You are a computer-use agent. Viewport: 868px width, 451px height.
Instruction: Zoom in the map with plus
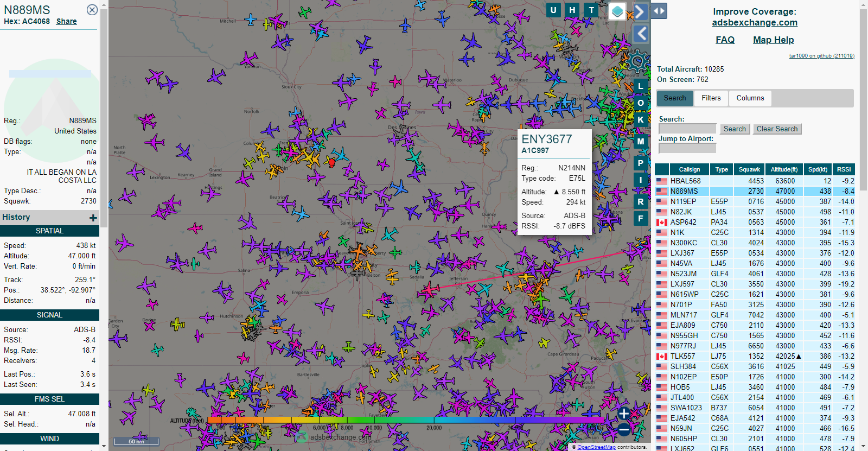[624, 414]
